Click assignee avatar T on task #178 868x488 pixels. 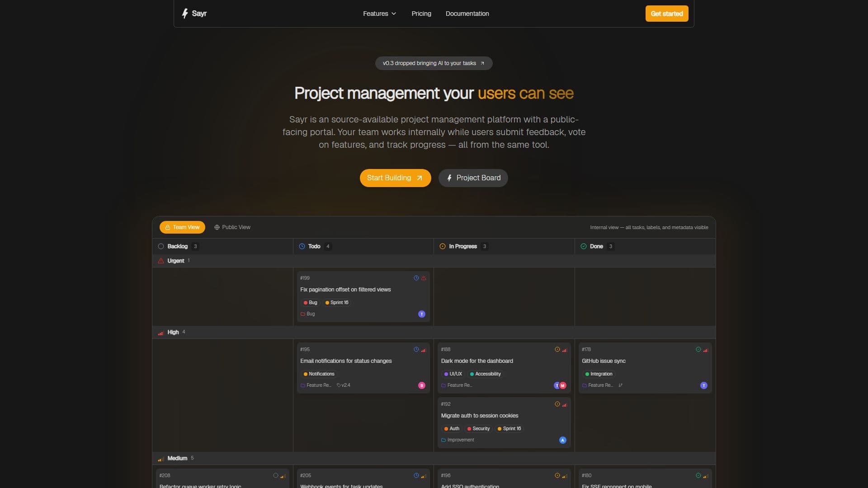point(704,385)
